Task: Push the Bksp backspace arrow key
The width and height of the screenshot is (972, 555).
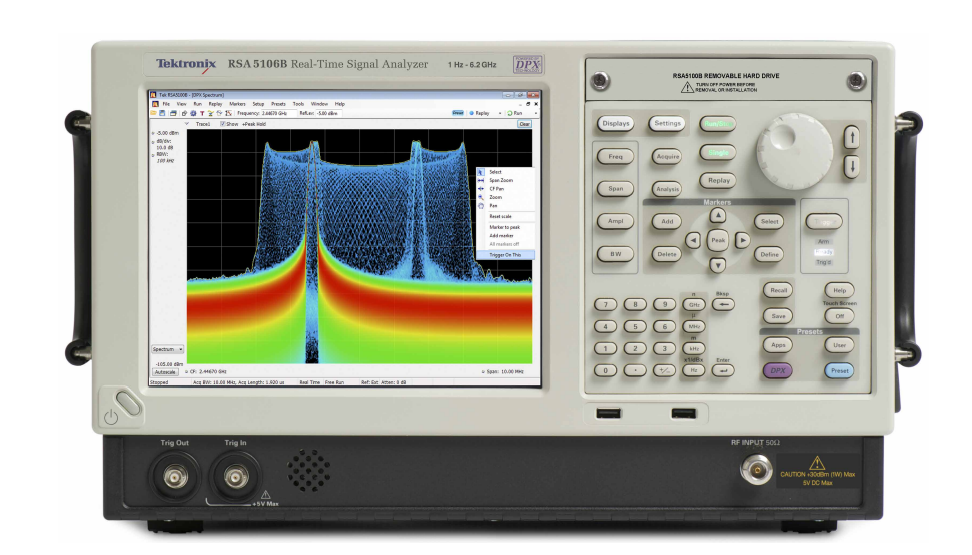Action: [723, 304]
